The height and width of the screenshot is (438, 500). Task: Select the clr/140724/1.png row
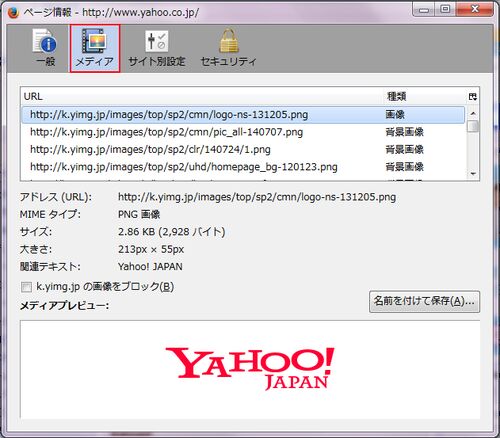click(243, 149)
